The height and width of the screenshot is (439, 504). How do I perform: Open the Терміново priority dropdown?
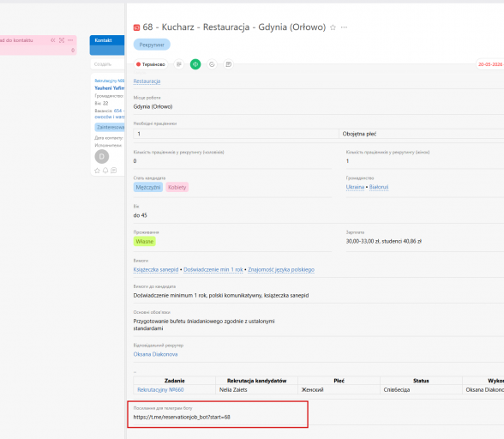(151, 64)
